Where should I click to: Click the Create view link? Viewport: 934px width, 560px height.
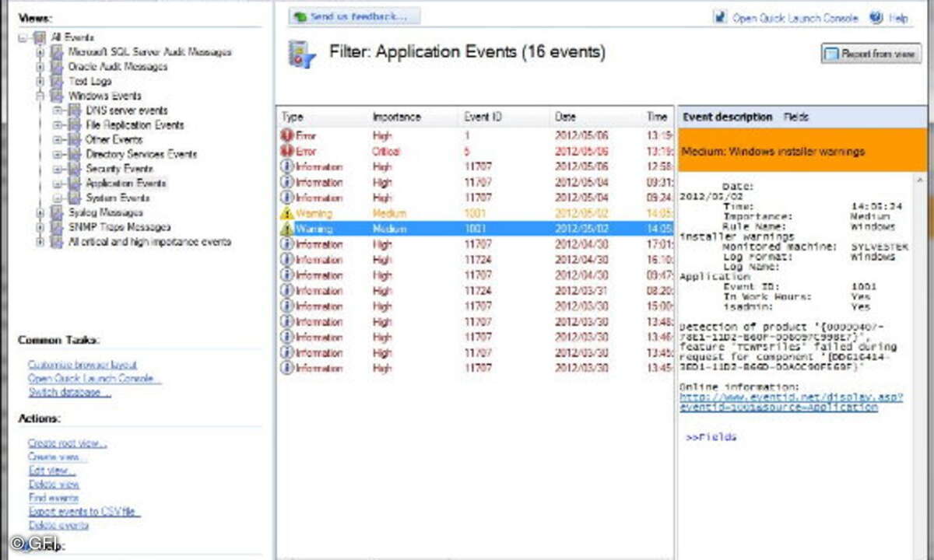tap(57, 457)
